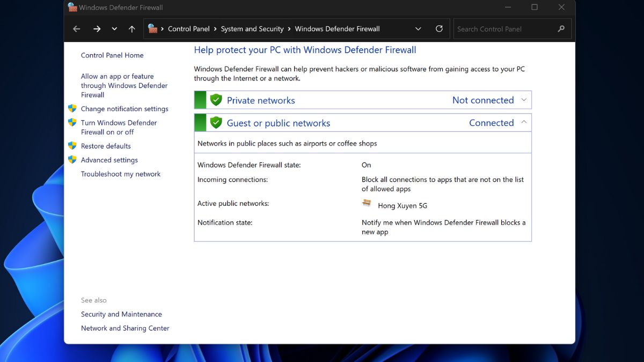Select Control Panel in breadcrumb
644x362 pixels.
[189, 29]
